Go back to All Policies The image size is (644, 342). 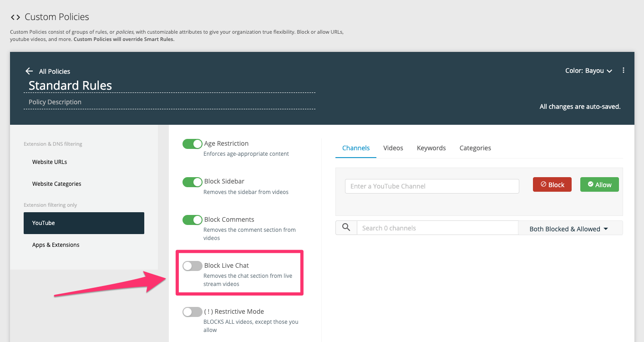(55, 71)
